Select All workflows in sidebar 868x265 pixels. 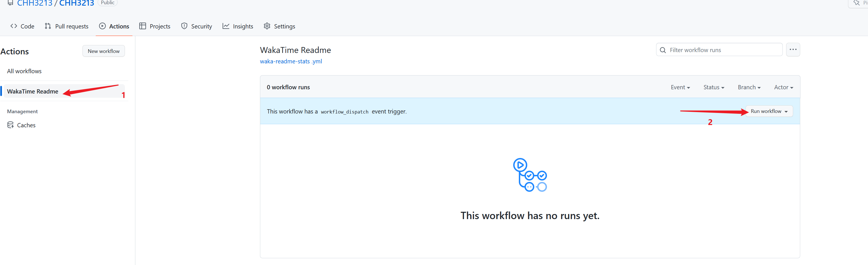24,71
